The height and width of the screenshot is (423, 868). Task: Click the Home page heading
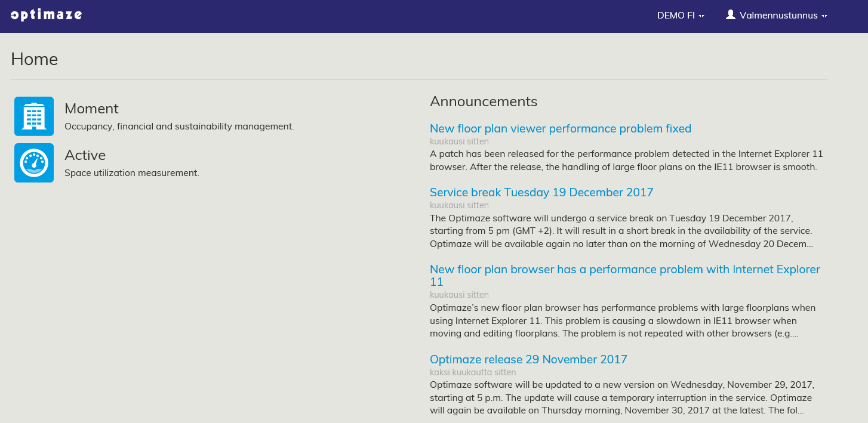coord(35,59)
